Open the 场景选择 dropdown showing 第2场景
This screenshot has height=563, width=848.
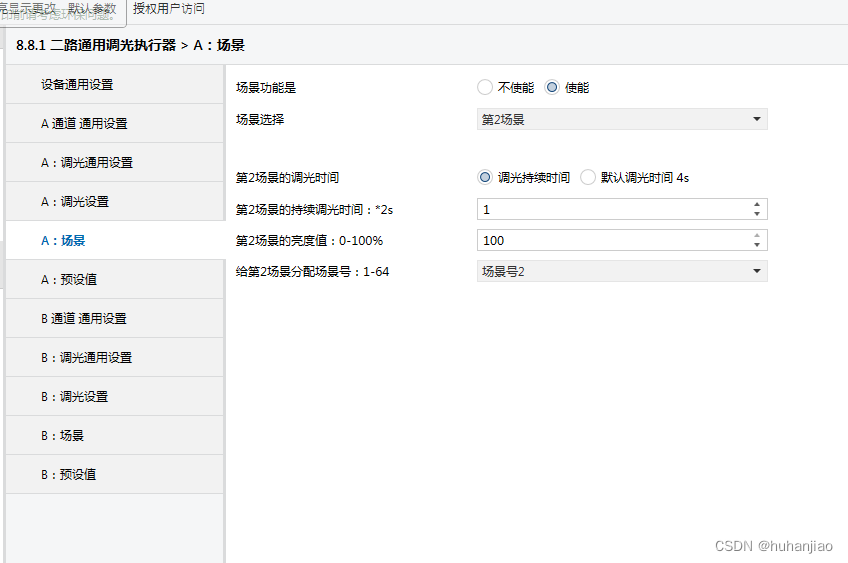621,120
